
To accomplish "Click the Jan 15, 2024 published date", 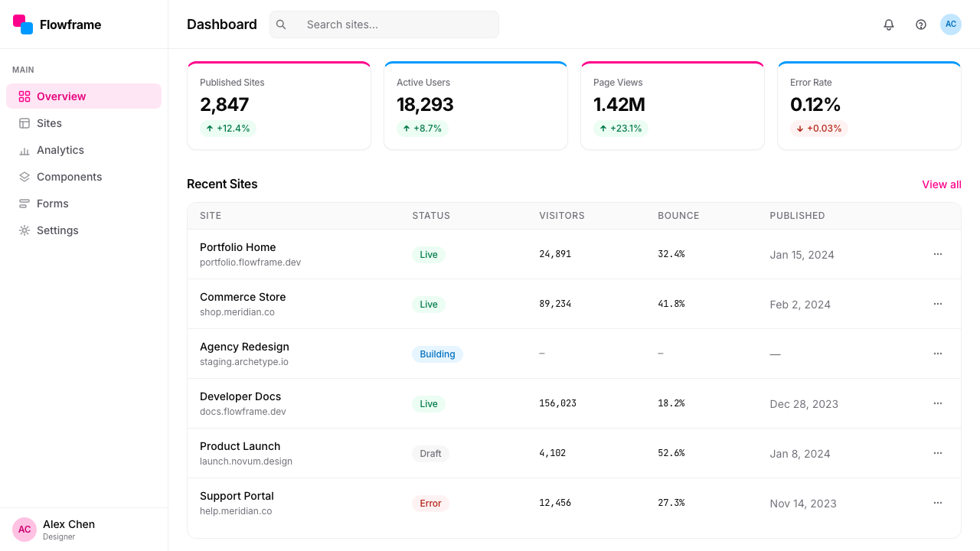I will coord(802,255).
